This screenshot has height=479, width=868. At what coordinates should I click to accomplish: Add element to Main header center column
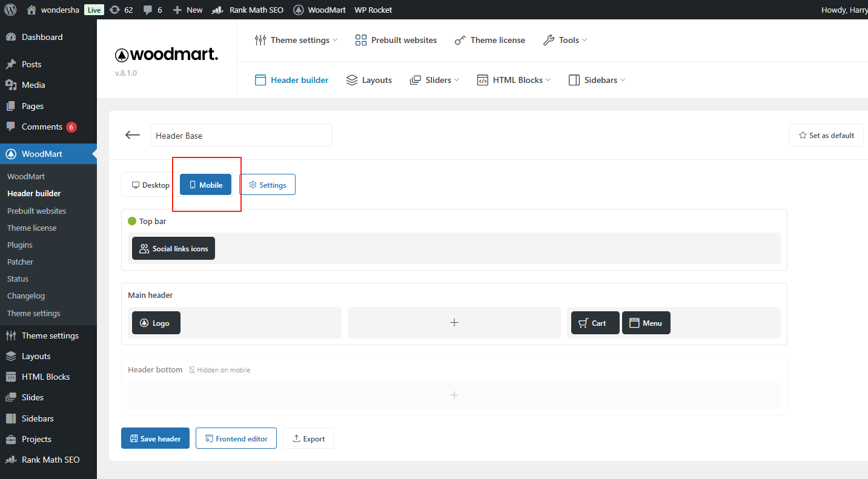point(454,323)
